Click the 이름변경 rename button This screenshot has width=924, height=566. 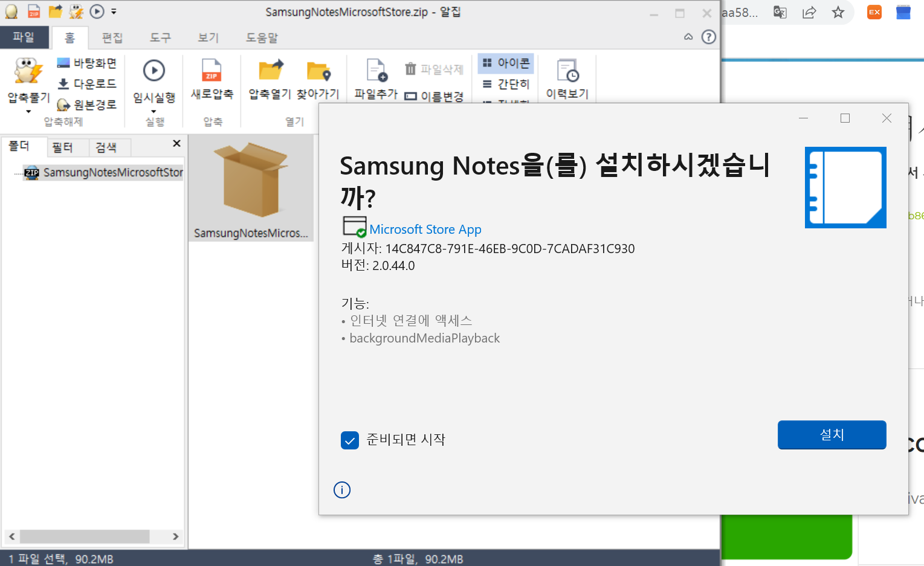click(434, 96)
